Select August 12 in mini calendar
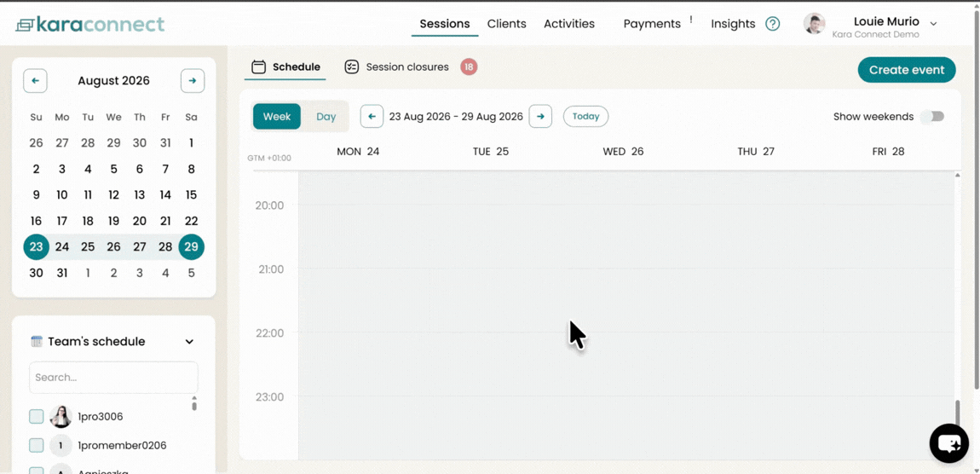Screen dimensions: 980x474 click(x=113, y=194)
